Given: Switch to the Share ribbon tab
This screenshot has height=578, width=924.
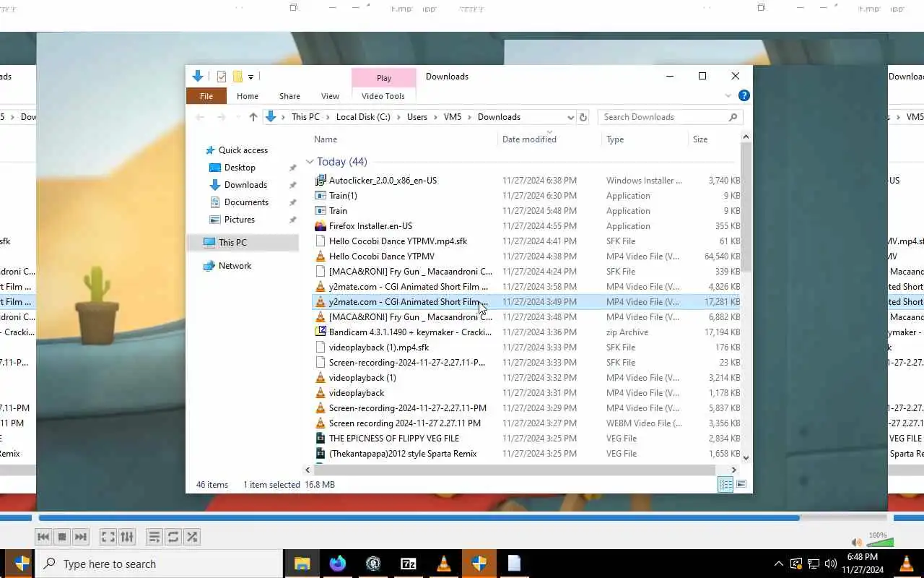Looking at the screenshot, I should pyautogui.click(x=289, y=96).
